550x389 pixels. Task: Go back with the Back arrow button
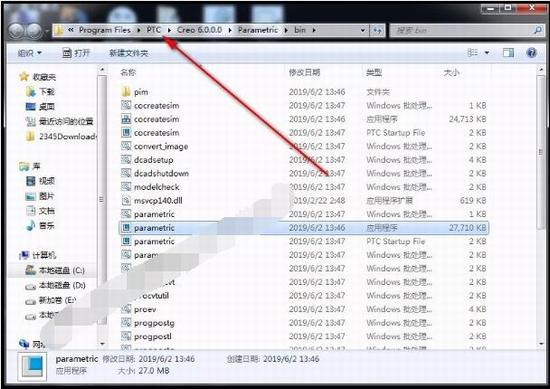16,31
